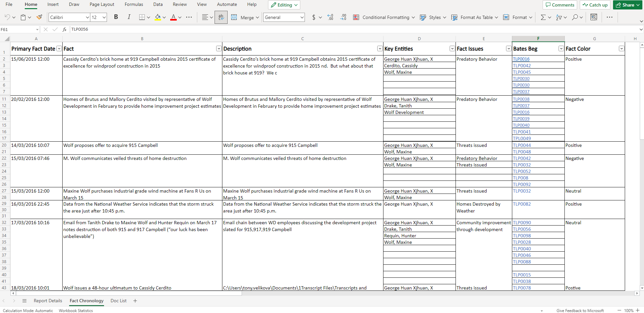Open cell Styles gallery
The height and width of the screenshot is (313, 644).
pos(433,17)
